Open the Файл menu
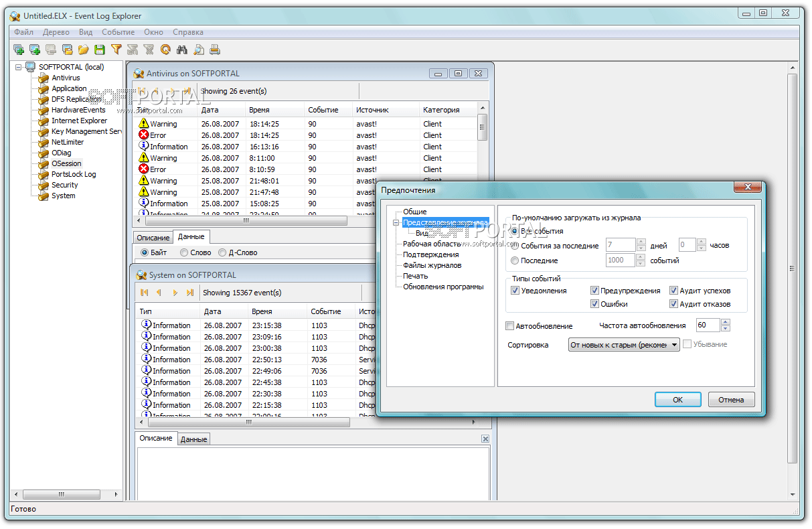 (23, 32)
